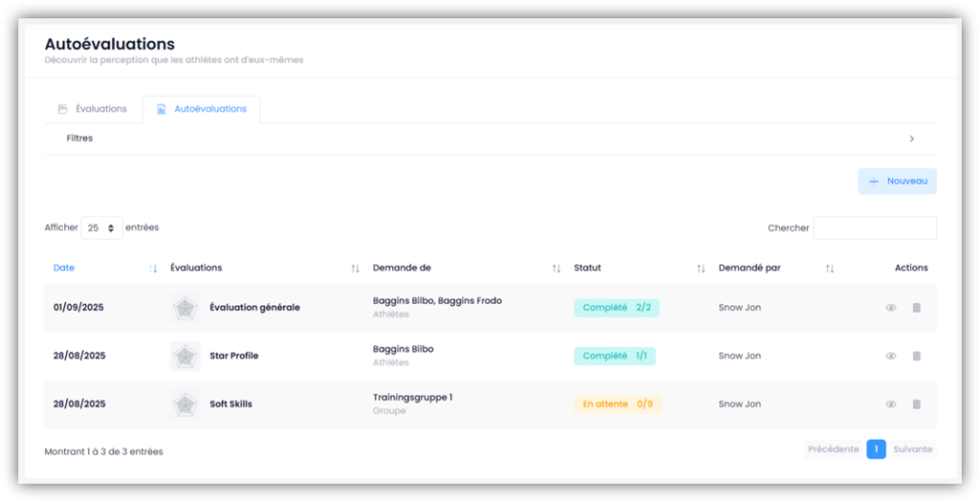
Task: Click the Star Profile radar chart icon
Action: [x=185, y=356]
